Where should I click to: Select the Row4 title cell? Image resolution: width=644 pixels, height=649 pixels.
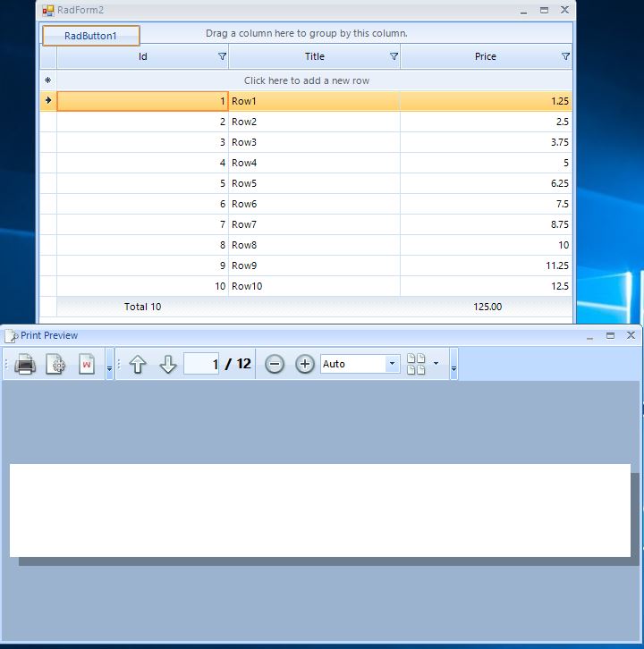click(x=314, y=163)
